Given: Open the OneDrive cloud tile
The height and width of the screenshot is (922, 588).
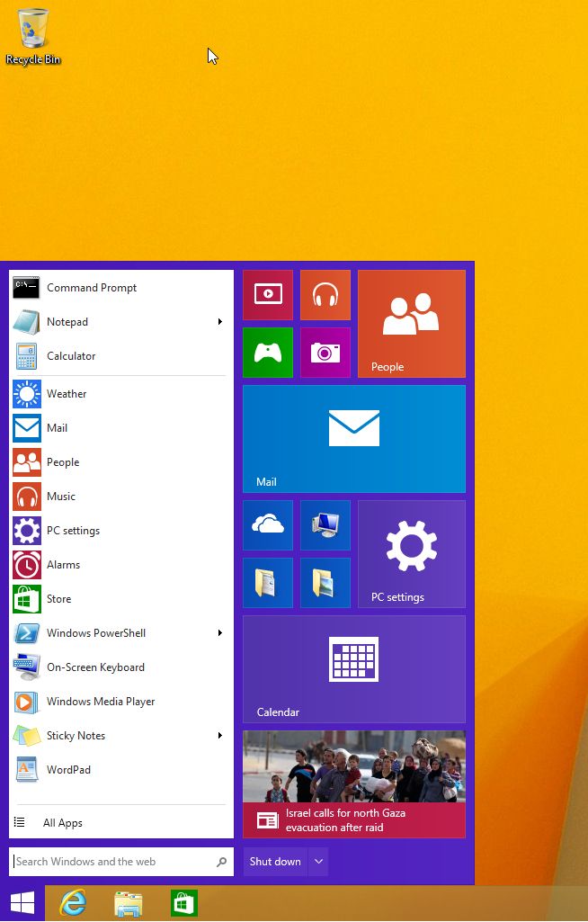Looking at the screenshot, I should pyautogui.click(x=268, y=525).
